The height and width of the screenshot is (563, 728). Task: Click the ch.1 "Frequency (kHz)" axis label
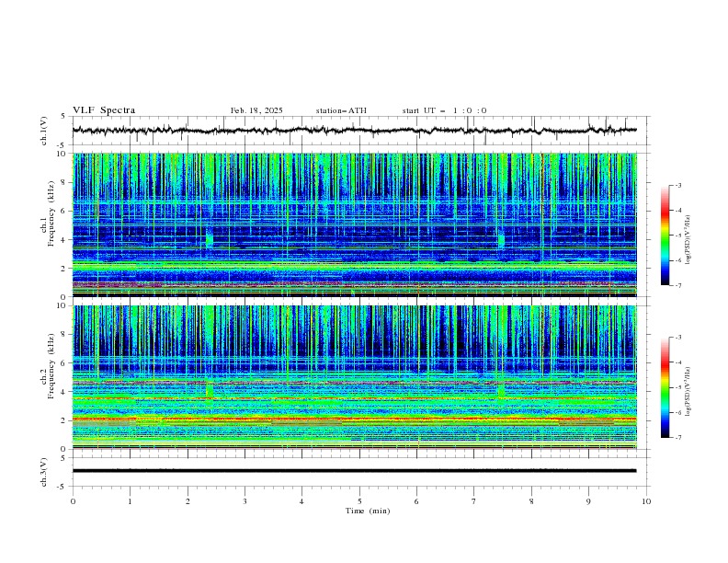pyautogui.click(x=51, y=212)
